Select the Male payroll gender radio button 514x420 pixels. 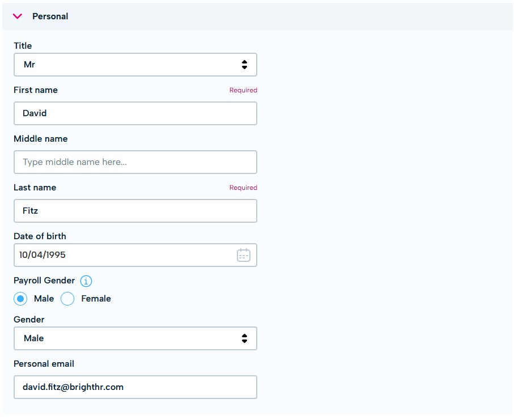click(20, 299)
